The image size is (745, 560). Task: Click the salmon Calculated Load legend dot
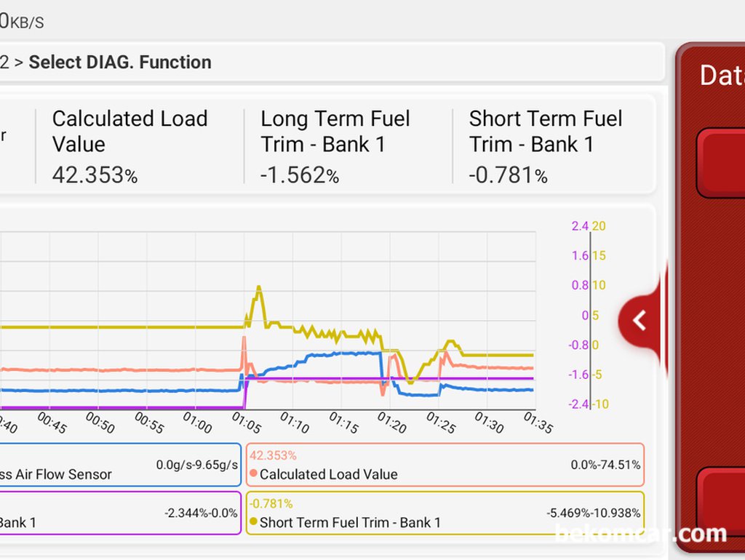click(x=253, y=473)
